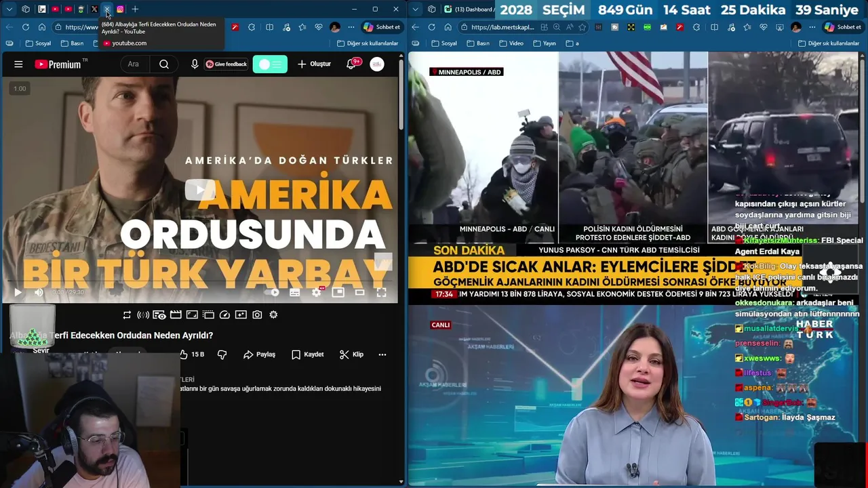Open more actions three-dot menu under the video
The height and width of the screenshot is (488, 868).
click(382, 354)
